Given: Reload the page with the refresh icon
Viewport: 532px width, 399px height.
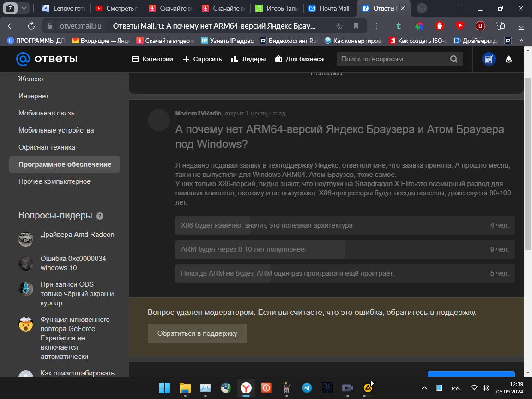Looking at the screenshot, I should [31, 26].
